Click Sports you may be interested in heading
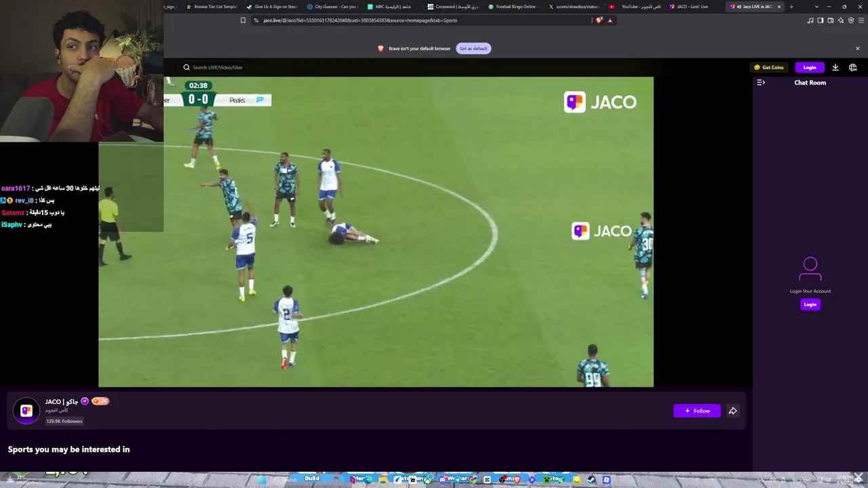 [x=68, y=449]
